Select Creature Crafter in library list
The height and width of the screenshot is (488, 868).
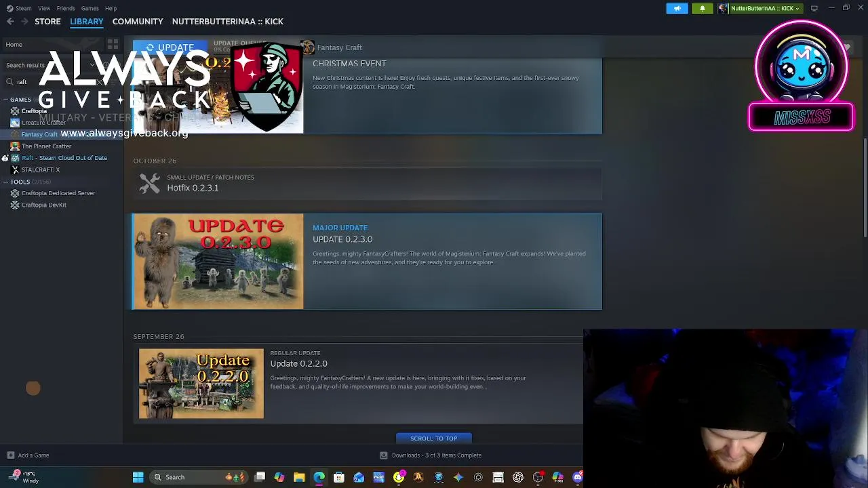tap(43, 123)
